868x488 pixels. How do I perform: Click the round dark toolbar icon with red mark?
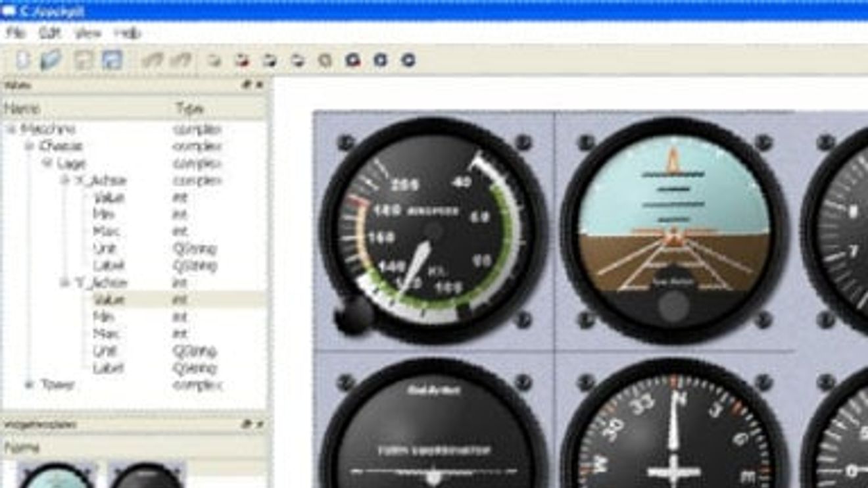point(352,60)
